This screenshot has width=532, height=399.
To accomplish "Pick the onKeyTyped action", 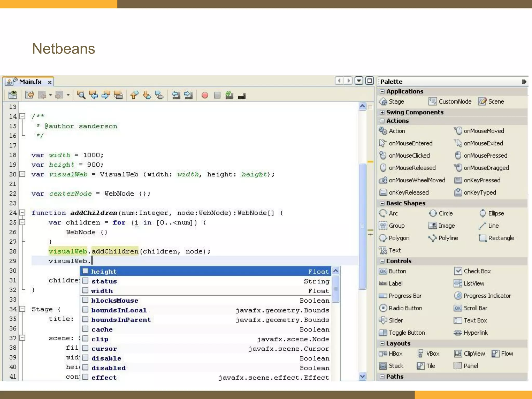I will coord(475,192).
